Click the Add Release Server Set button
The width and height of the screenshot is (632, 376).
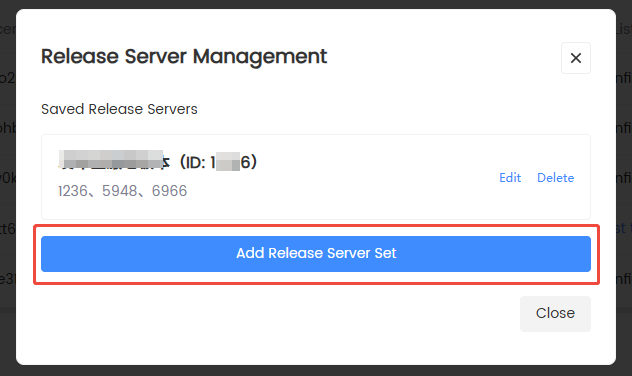point(316,254)
